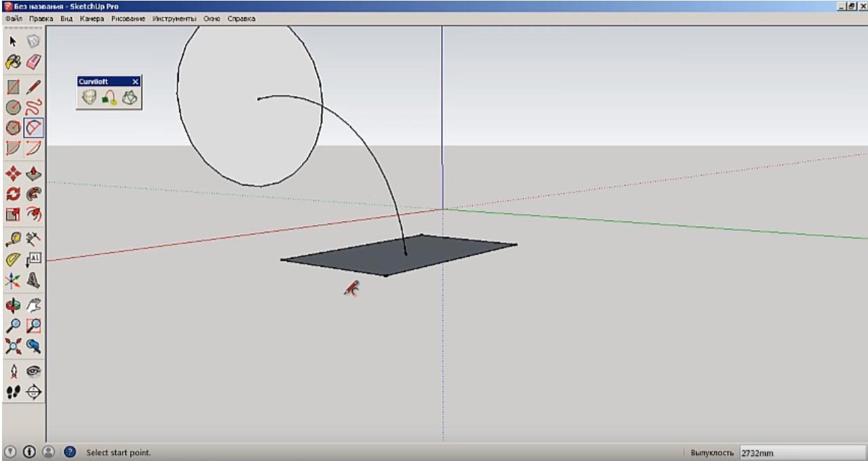Close the Curviloft floating toolbar
The height and width of the screenshot is (461, 868).
coord(135,81)
